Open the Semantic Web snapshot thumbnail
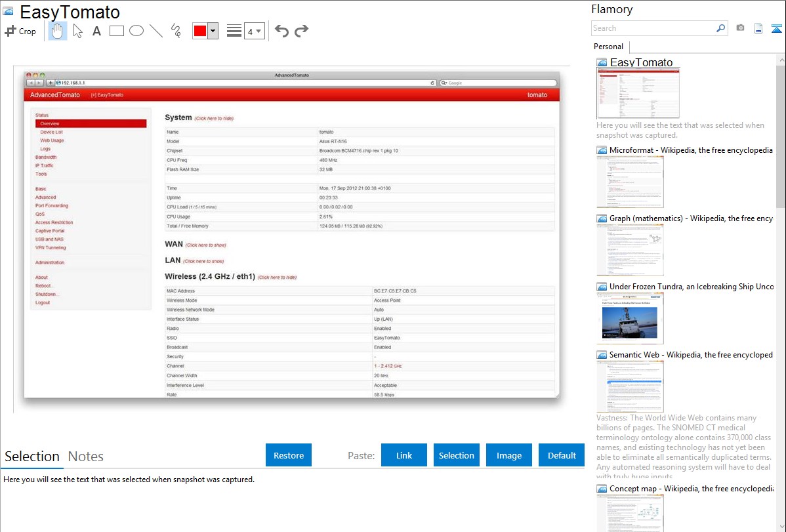The image size is (786, 532). (x=630, y=386)
